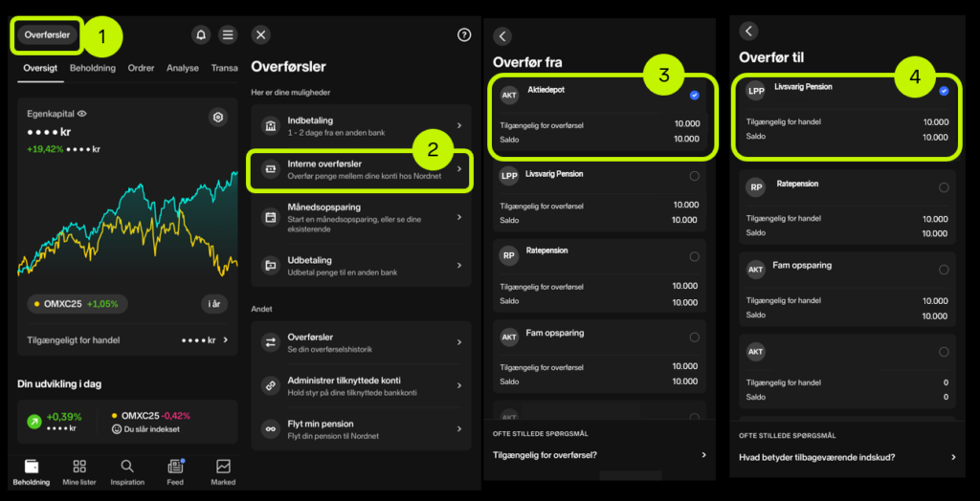Click RP avatar in Overfør fra list

(509, 255)
